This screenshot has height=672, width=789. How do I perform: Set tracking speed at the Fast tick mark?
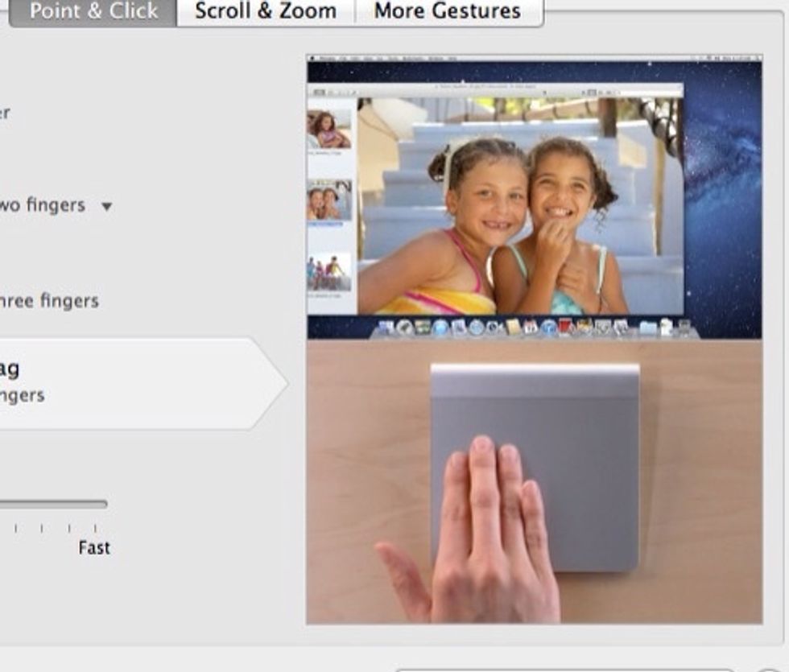coord(95,529)
